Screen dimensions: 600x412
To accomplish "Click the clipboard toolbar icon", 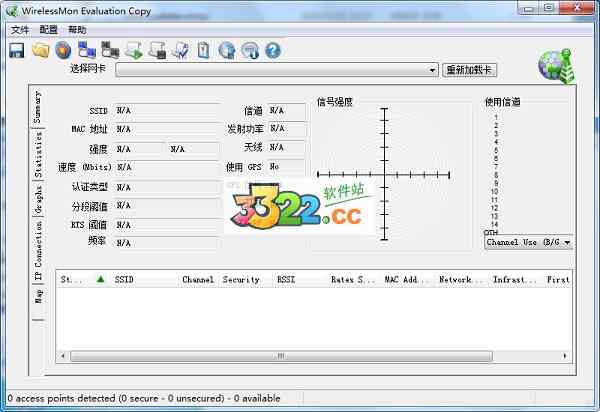I will pyautogui.click(x=204, y=50).
